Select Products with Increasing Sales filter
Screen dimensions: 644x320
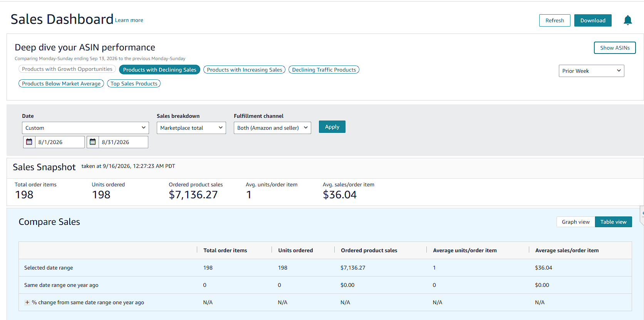click(x=244, y=70)
